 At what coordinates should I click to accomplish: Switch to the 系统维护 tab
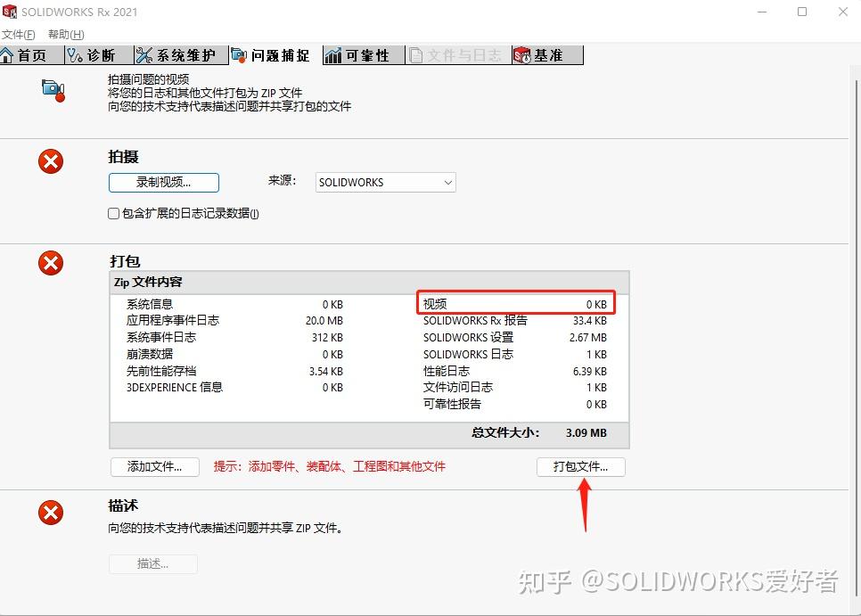pyautogui.click(x=181, y=55)
